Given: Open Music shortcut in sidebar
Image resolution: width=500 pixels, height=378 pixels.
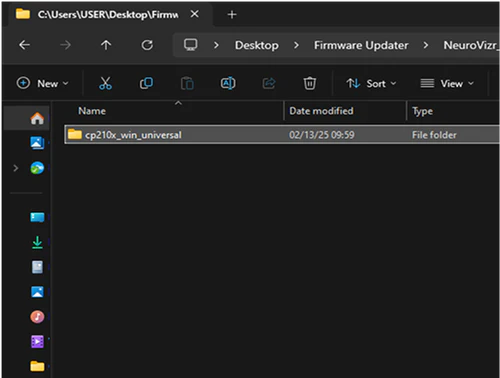Looking at the screenshot, I should pos(37,317).
